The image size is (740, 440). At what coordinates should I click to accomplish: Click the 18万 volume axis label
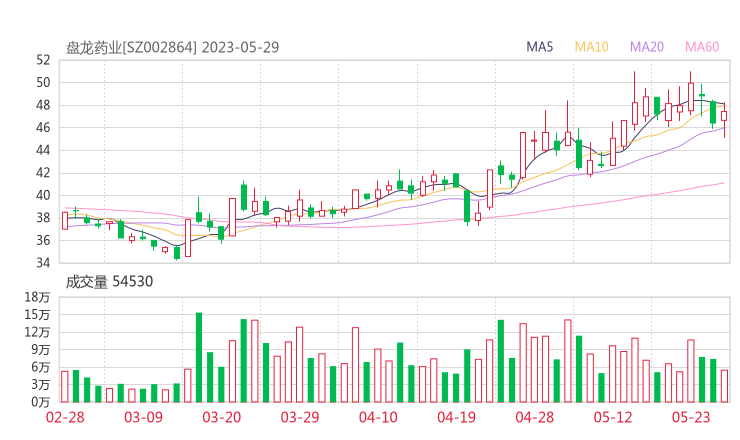coord(38,297)
